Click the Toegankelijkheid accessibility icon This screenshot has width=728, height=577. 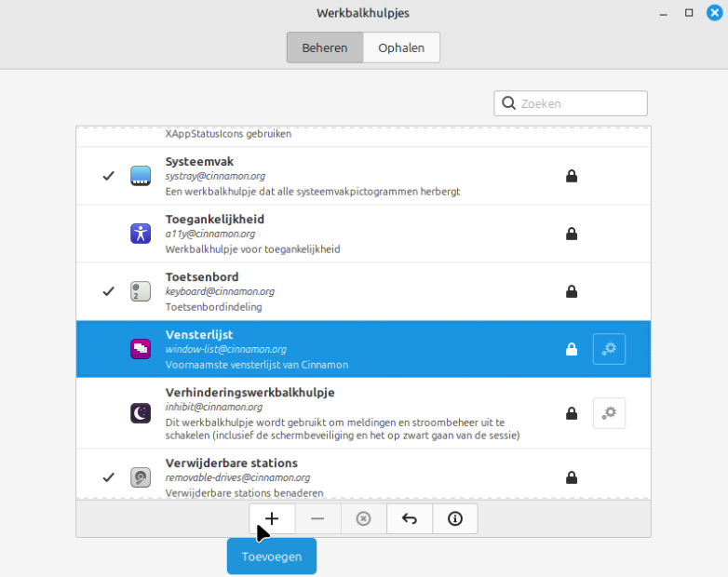pyautogui.click(x=141, y=234)
